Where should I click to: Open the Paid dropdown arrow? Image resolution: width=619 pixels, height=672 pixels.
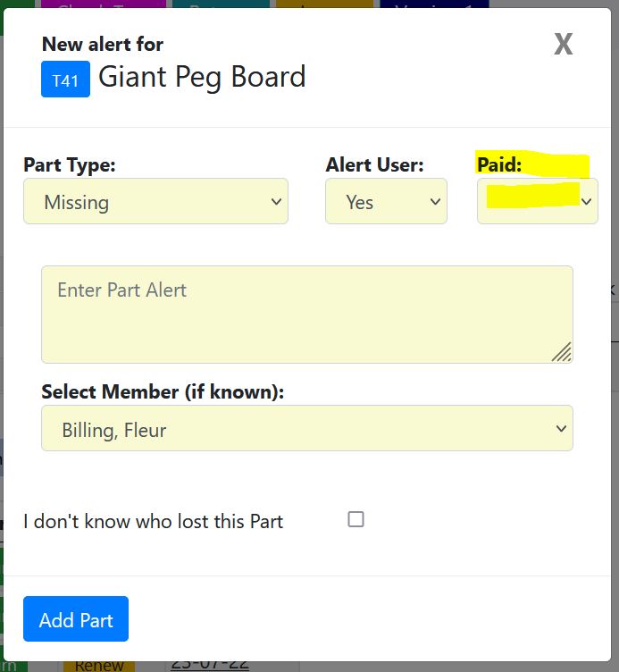[x=587, y=202]
